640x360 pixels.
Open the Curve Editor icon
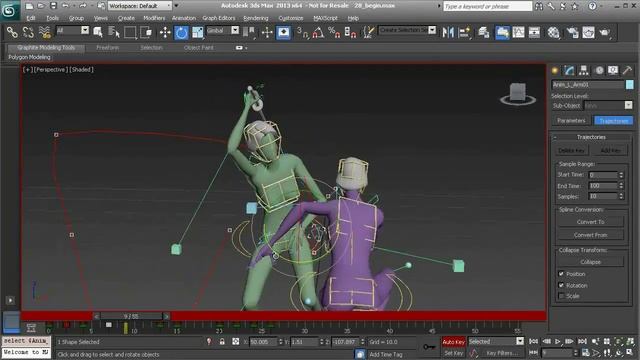click(518, 32)
